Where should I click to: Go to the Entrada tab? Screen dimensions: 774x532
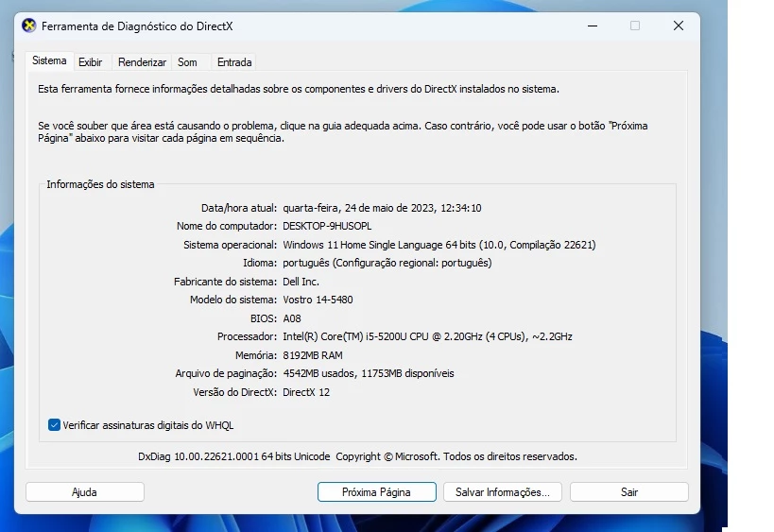pos(234,62)
